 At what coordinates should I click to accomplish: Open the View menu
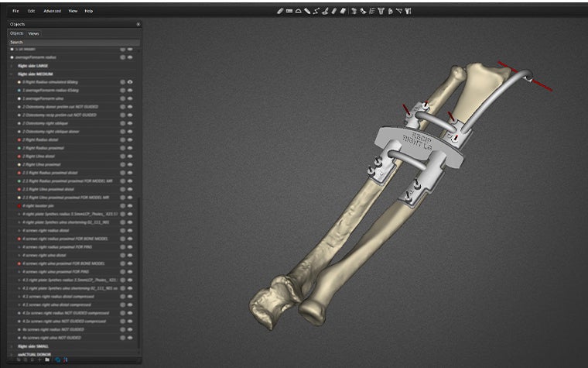pos(73,11)
